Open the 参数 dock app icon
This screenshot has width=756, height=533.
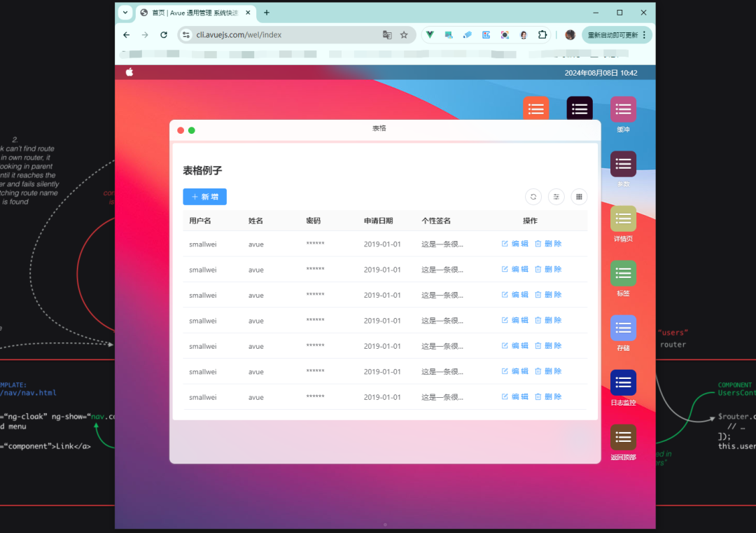(623, 164)
